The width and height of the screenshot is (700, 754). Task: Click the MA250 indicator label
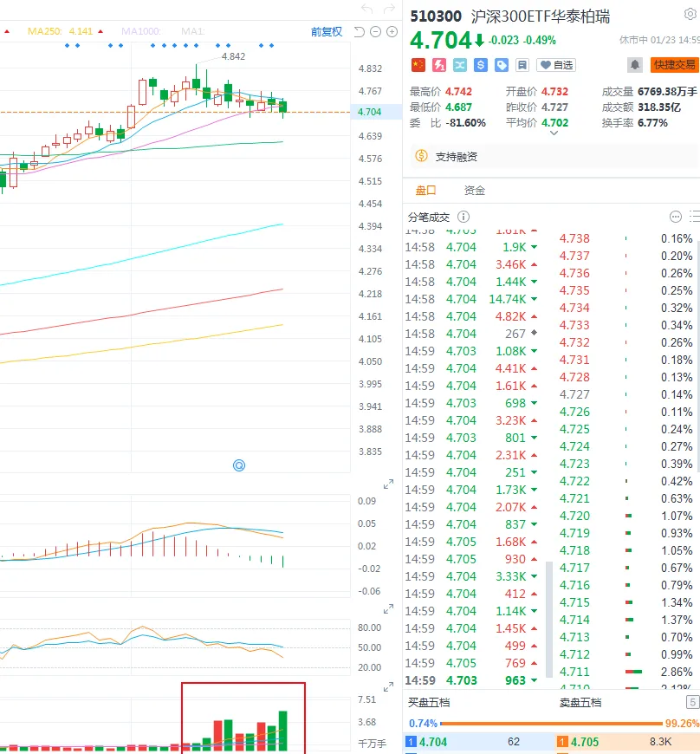point(44,31)
